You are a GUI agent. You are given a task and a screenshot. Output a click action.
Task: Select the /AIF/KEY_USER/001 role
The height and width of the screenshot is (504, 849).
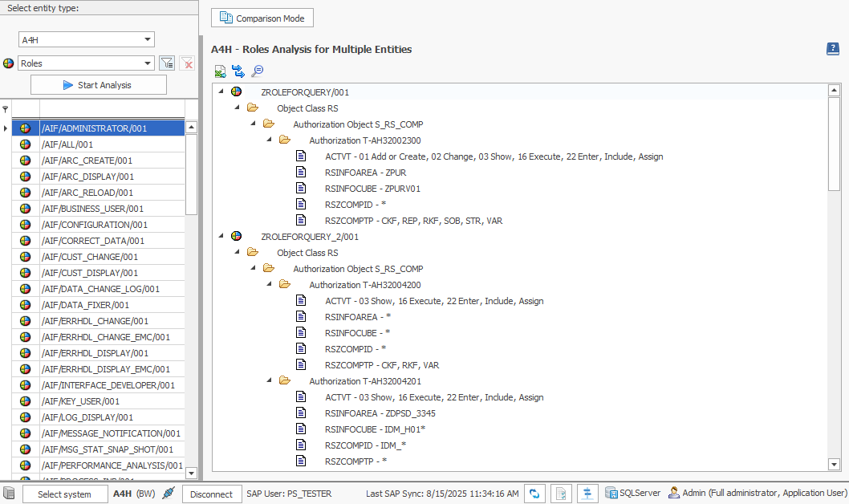(80, 401)
